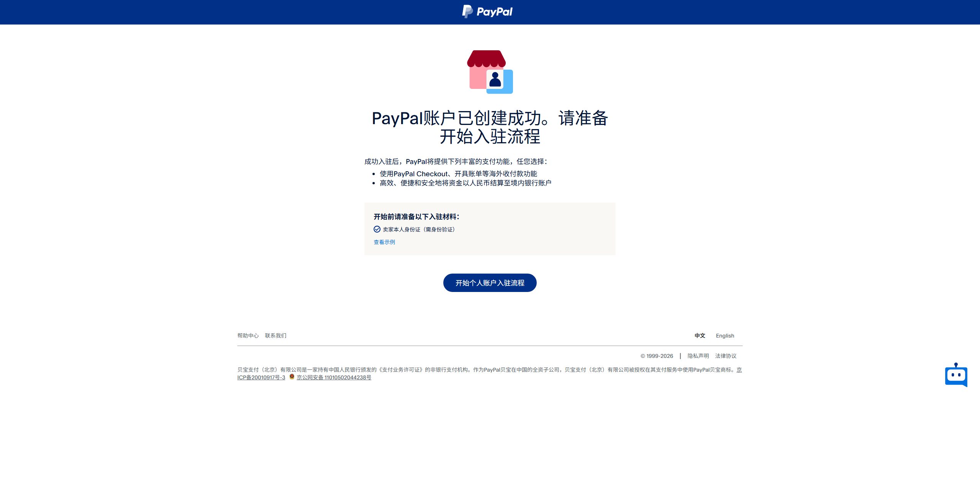The width and height of the screenshot is (980, 487).
Task: Click the 开始前请准备以下入驻材料 title
Action: point(416,217)
